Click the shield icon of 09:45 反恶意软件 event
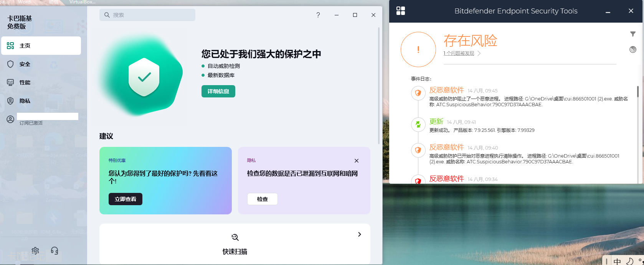This screenshot has width=644, height=265. 418,93
